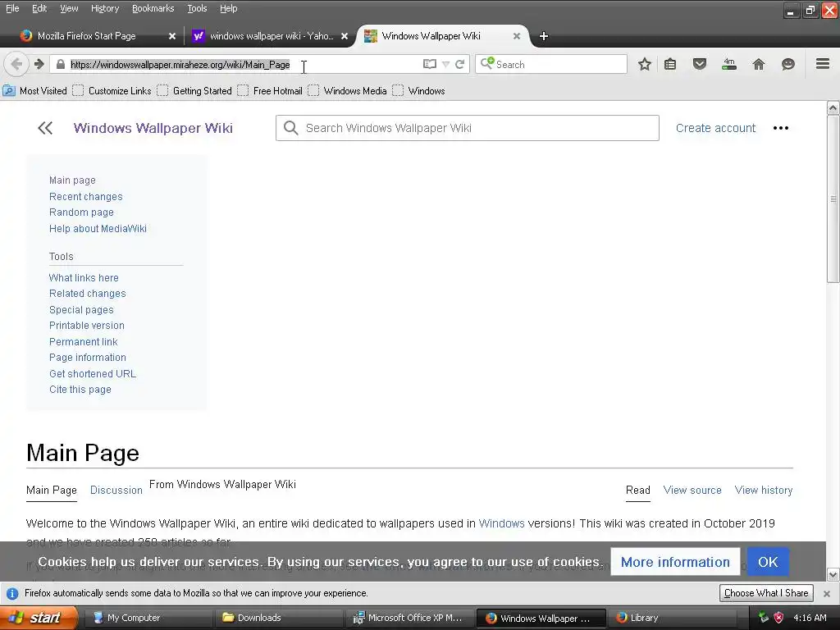The height and width of the screenshot is (630, 840).
Task: Bookmark this page with star icon
Action: (x=645, y=64)
